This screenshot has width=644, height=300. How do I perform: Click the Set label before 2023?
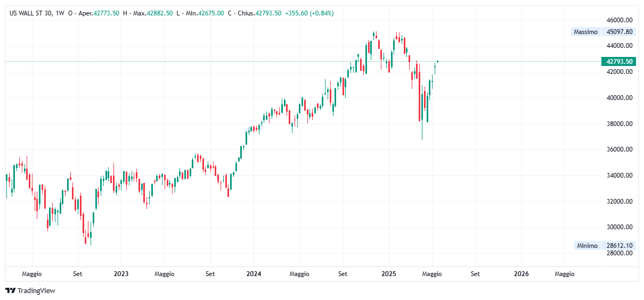tap(78, 274)
